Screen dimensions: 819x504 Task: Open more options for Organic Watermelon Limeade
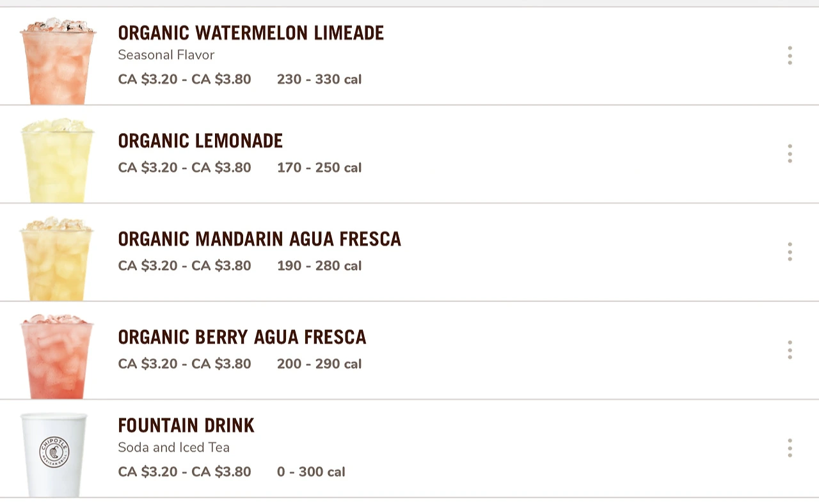[x=790, y=56]
